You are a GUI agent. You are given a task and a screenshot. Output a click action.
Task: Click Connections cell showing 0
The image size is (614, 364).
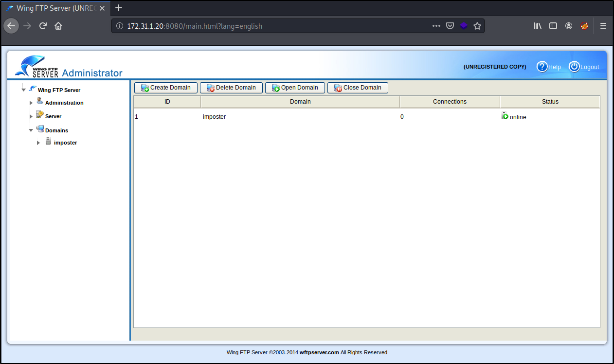pos(402,117)
